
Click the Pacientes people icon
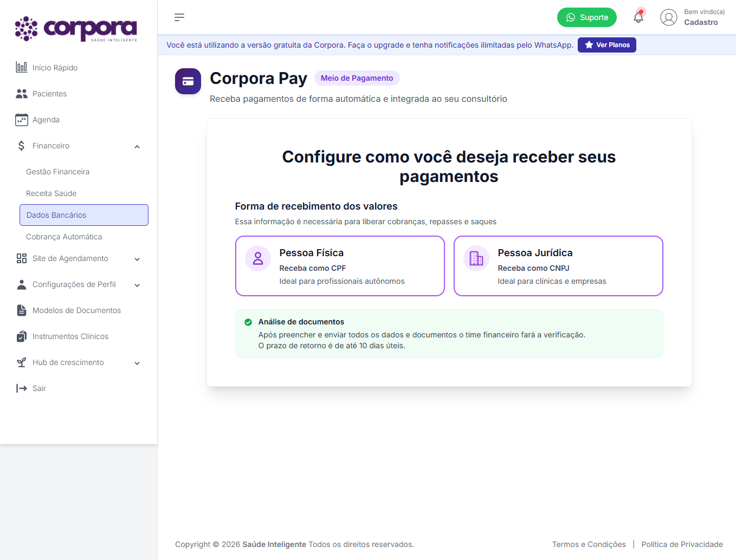point(22,94)
